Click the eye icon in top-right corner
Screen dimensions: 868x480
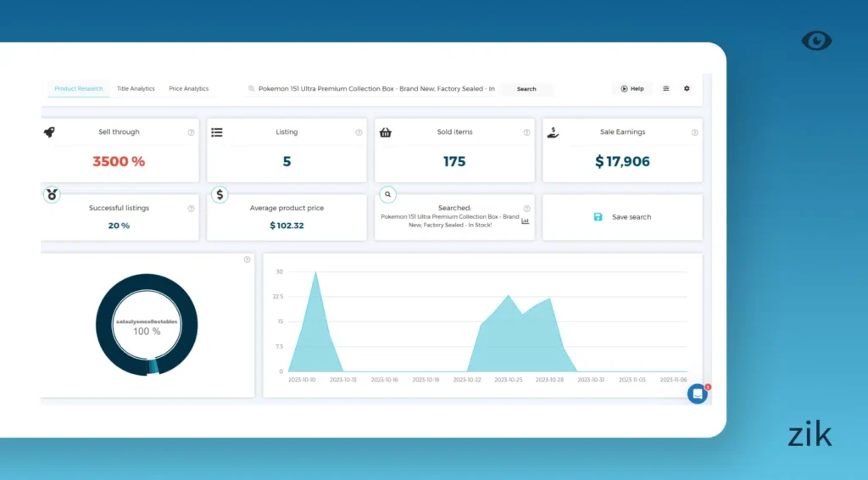pyautogui.click(x=816, y=41)
